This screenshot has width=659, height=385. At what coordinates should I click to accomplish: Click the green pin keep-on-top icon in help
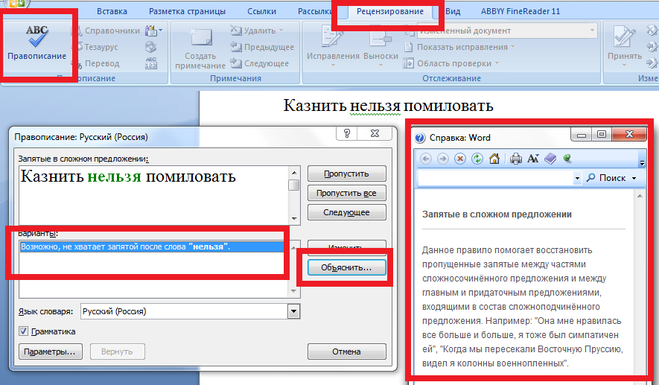tap(567, 158)
